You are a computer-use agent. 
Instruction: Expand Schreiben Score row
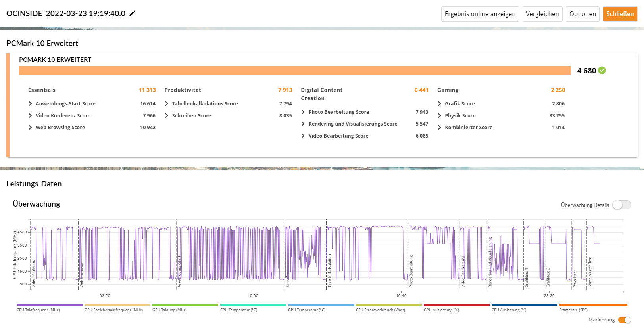167,116
